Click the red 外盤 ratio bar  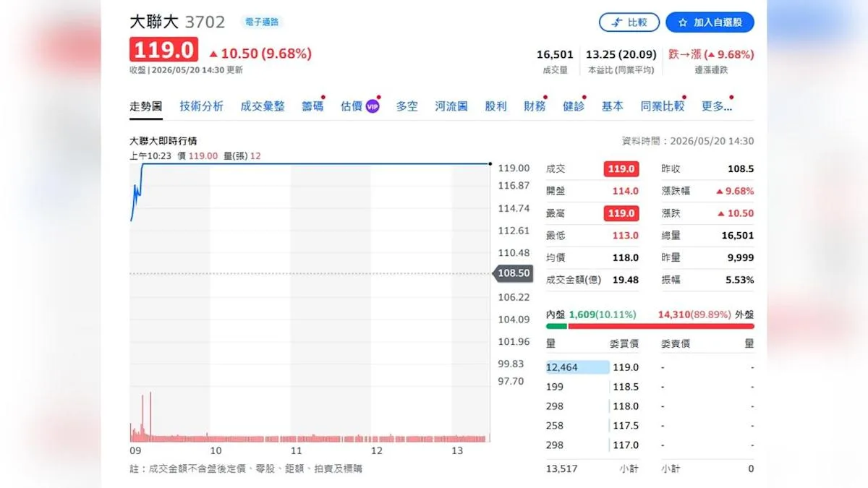661,326
